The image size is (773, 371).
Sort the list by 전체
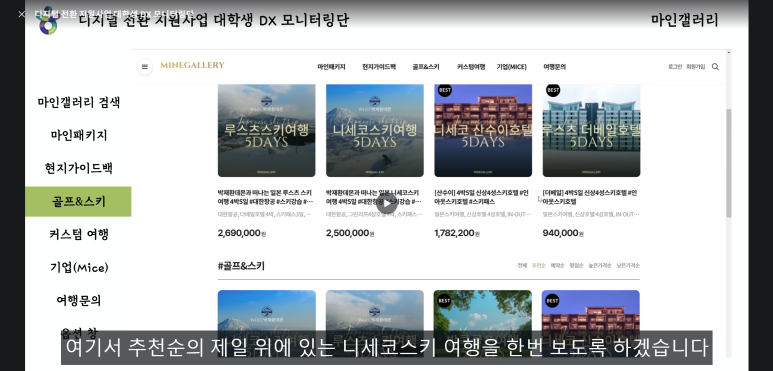522,266
